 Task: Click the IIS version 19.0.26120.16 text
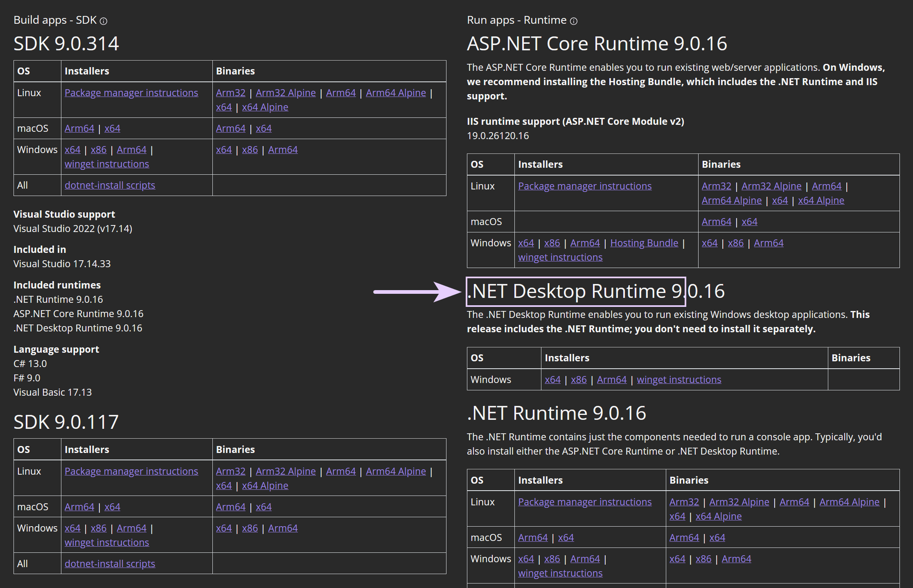pyautogui.click(x=498, y=136)
